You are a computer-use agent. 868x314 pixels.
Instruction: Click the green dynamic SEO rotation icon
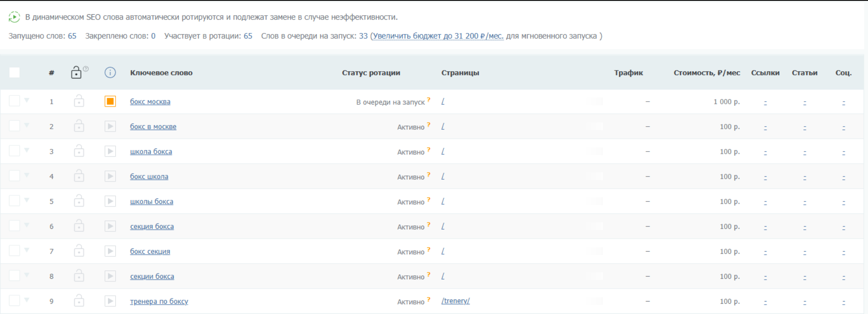point(14,17)
